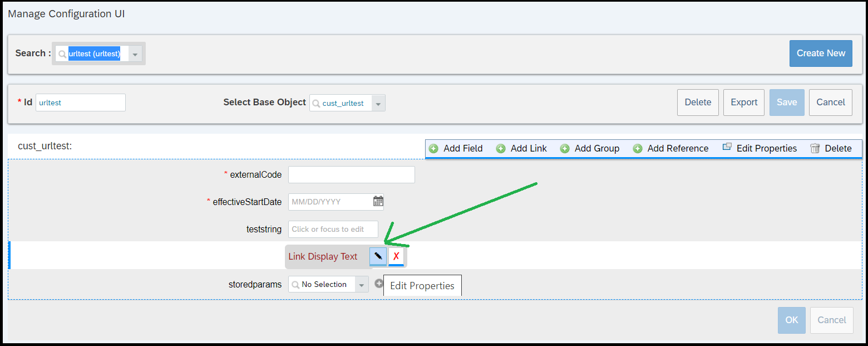Click the Edit Properties window icon in toolbar
Screen dimensions: 868x346
(727, 147)
